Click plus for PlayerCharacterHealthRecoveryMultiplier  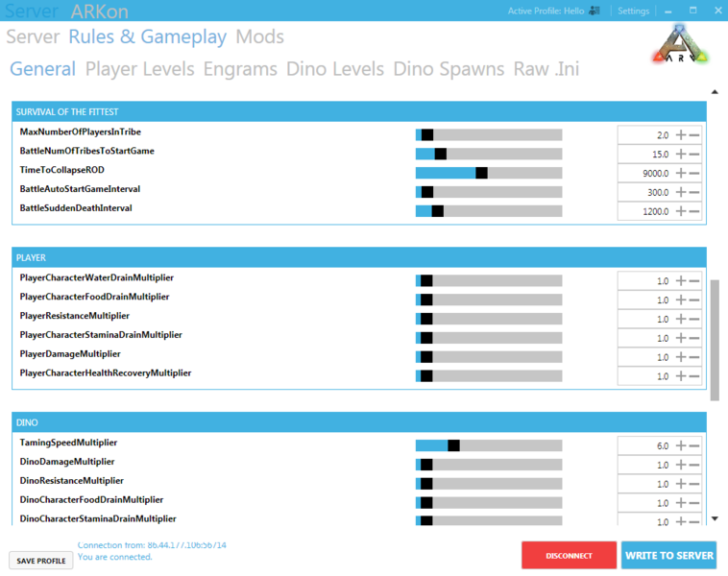[x=681, y=376]
